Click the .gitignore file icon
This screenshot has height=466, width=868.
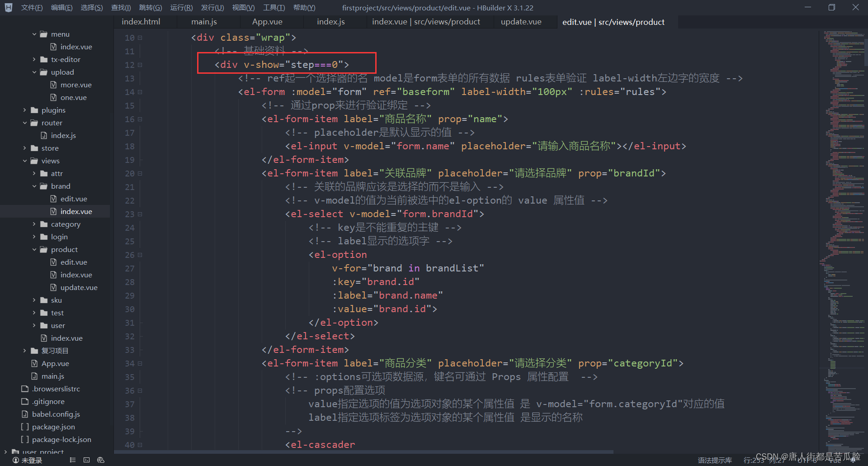click(x=25, y=401)
